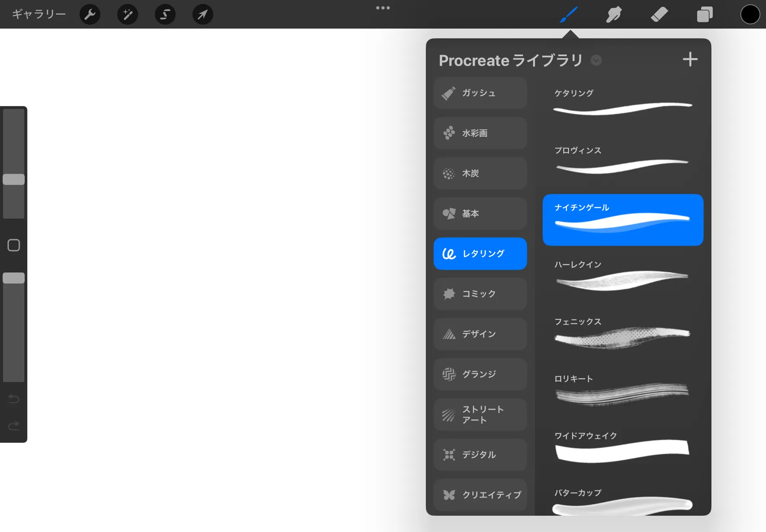Activate the Transform arrow tool
The height and width of the screenshot is (532, 766).
click(x=203, y=14)
